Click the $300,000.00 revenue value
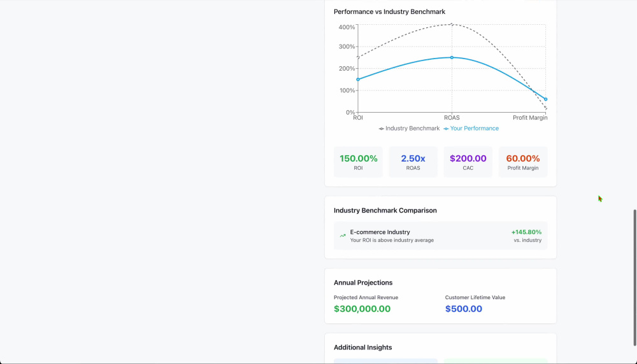Image resolution: width=637 pixels, height=364 pixels. pyautogui.click(x=362, y=309)
